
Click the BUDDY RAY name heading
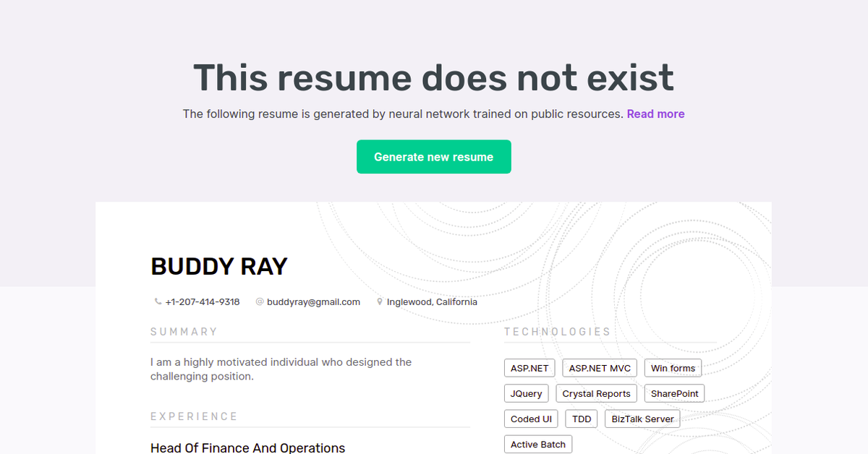point(219,267)
